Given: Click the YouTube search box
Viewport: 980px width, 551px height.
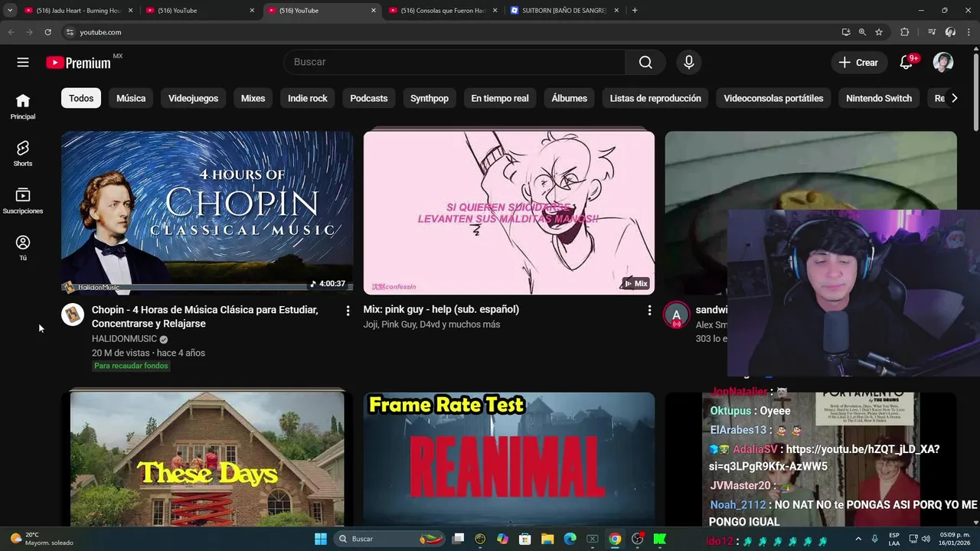Looking at the screenshot, I should 455,62.
